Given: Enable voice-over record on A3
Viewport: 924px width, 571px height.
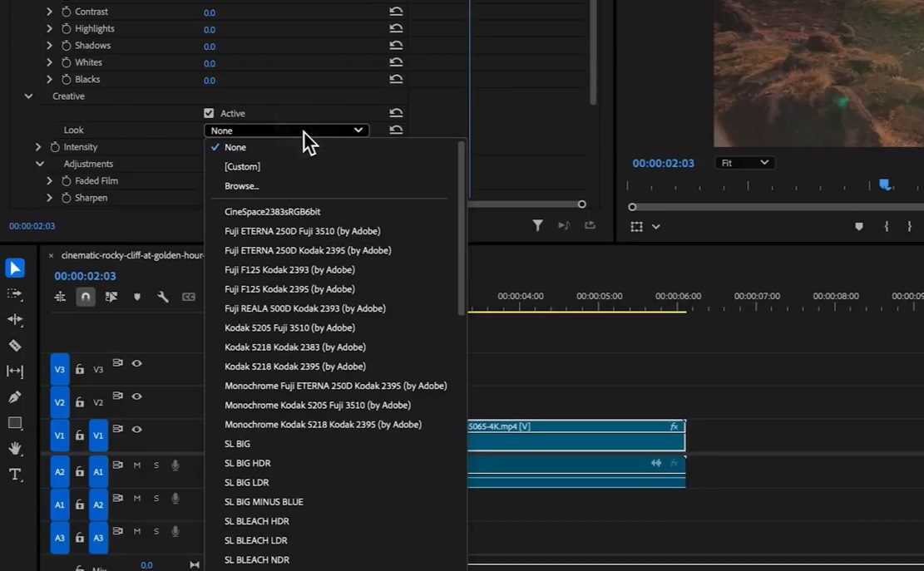Looking at the screenshot, I should (x=175, y=531).
